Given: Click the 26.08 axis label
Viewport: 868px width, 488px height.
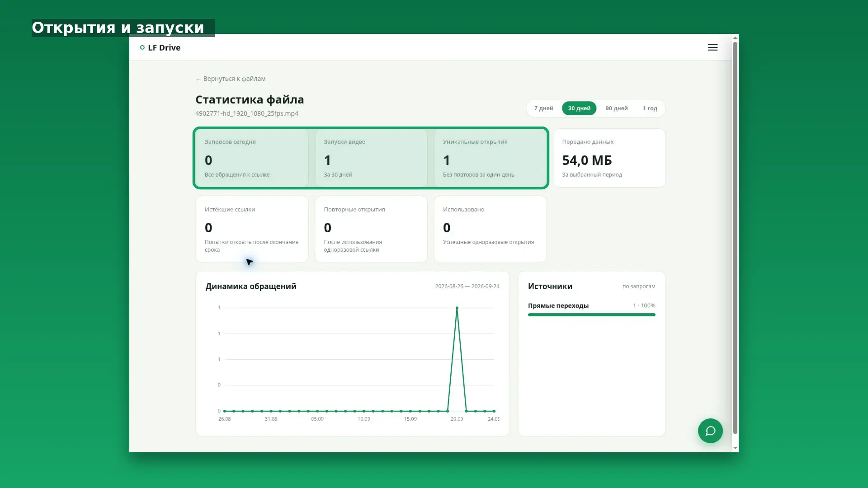Looking at the screenshot, I should pyautogui.click(x=224, y=419).
